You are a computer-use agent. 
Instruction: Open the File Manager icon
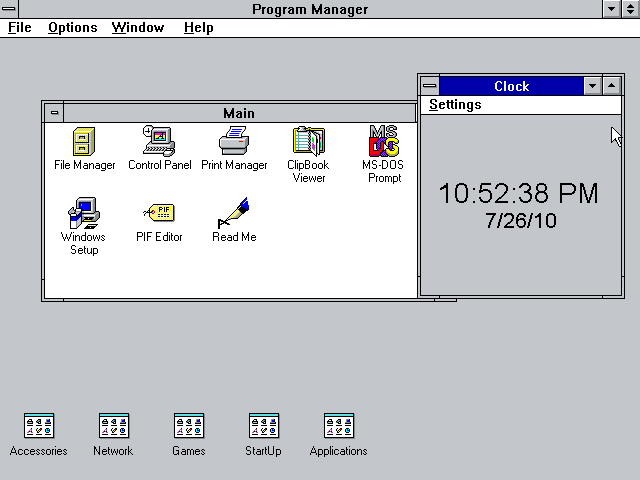click(x=84, y=142)
